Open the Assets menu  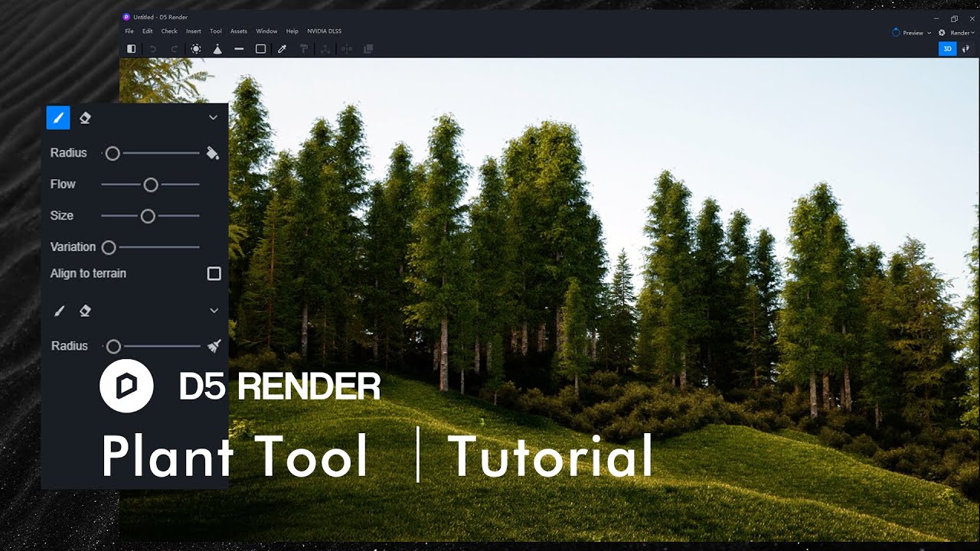coord(239,31)
